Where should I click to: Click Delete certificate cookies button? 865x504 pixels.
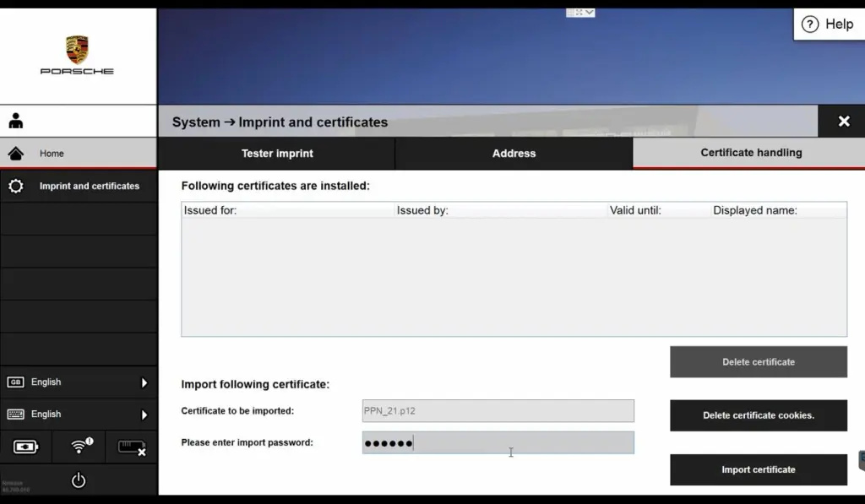pos(759,415)
